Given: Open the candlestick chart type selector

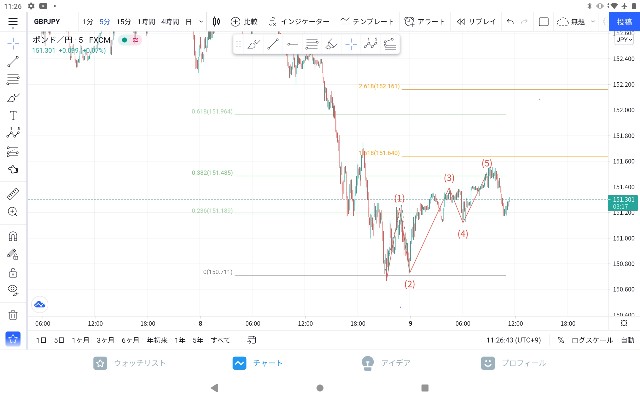Looking at the screenshot, I should point(216,22).
